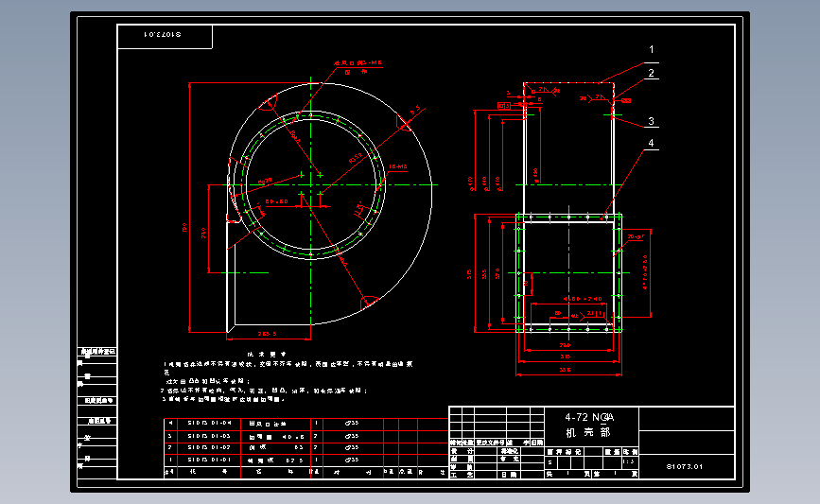The height and width of the screenshot is (504, 820).
Task: Click the '265.5' bottom dimension of the scroll view
Action: (267, 334)
